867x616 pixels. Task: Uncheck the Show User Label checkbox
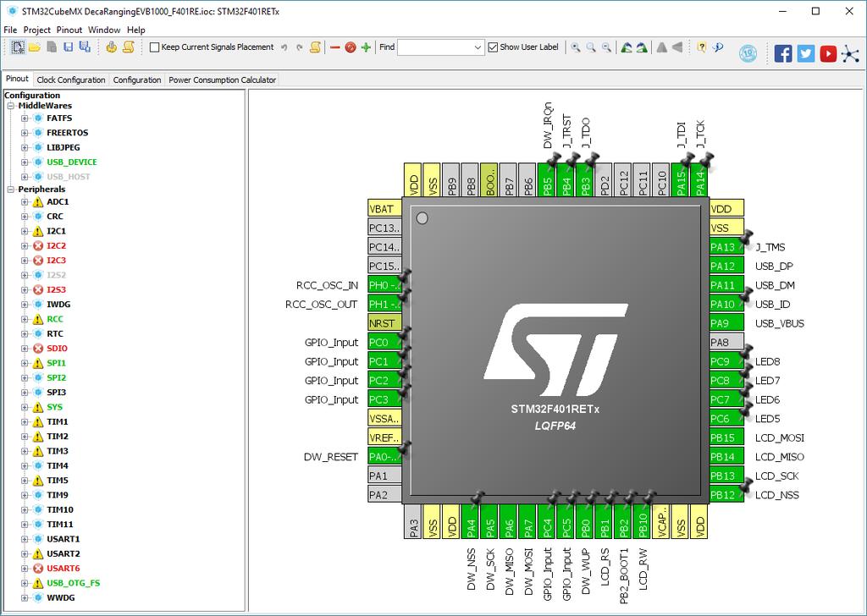pos(494,47)
